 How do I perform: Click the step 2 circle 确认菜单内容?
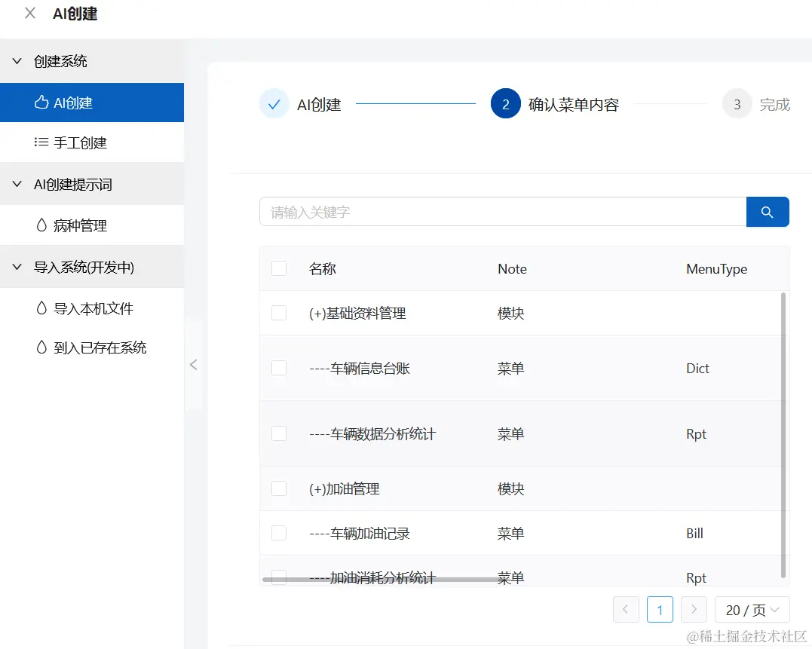pyautogui.click(x=505, y=104)
